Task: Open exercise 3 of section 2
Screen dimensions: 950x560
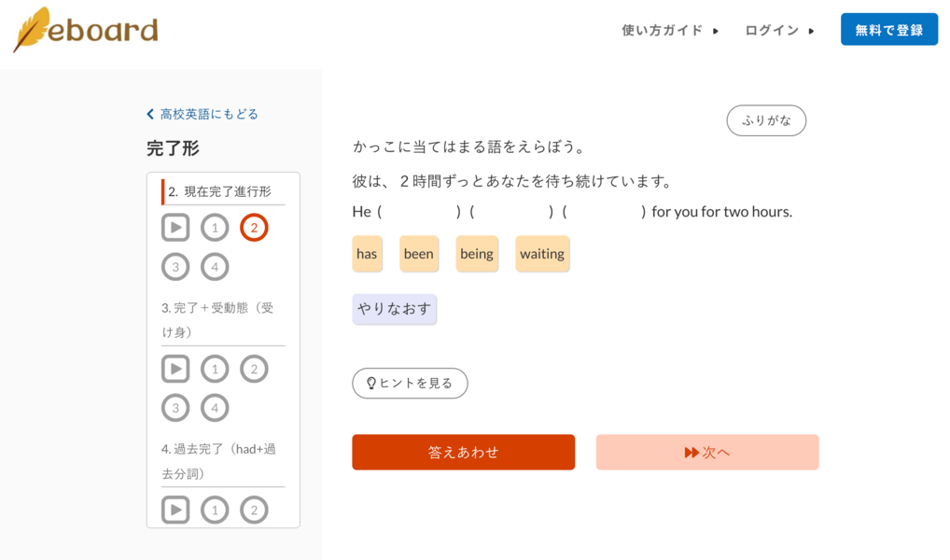Action: tap(175, 267)
